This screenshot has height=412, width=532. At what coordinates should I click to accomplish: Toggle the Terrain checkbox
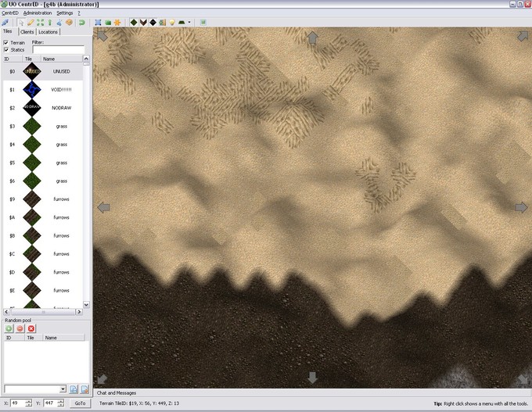coord(6,42)
